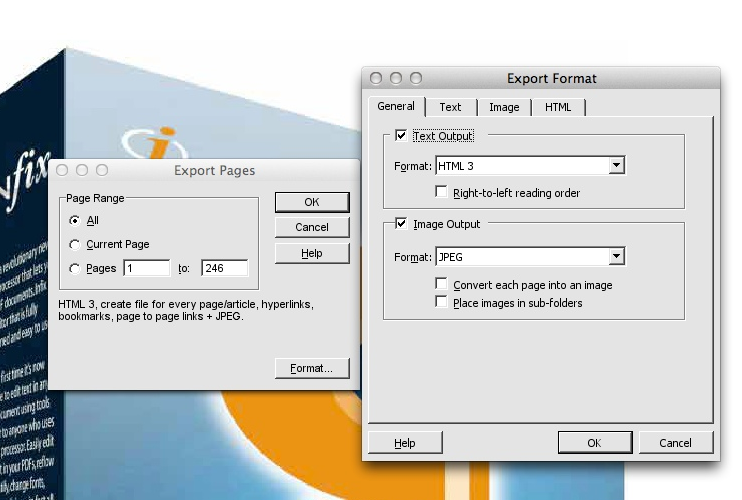Open the JPEG image format dropdown
Viewport: 742px width, 500px height.
click(617, 257)
